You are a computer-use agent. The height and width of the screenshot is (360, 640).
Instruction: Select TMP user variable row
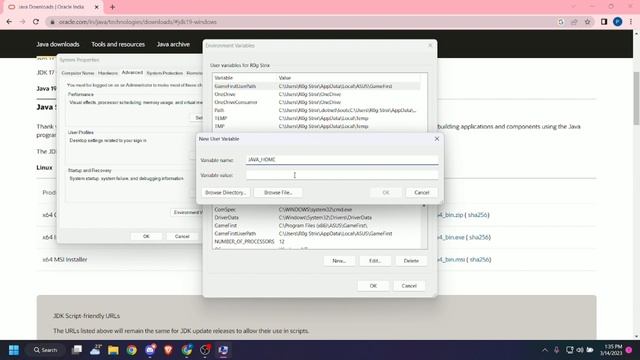coord(317,126)
